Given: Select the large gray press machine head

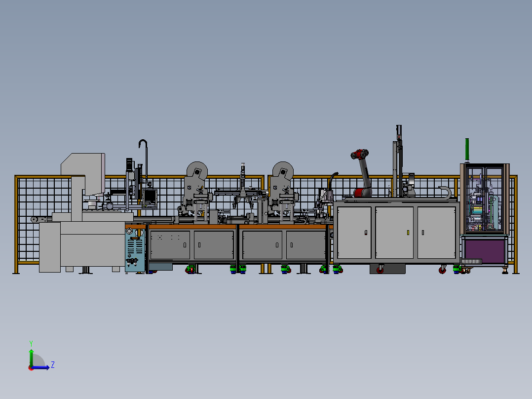Looking at the screenshot, I should point(83,174).
